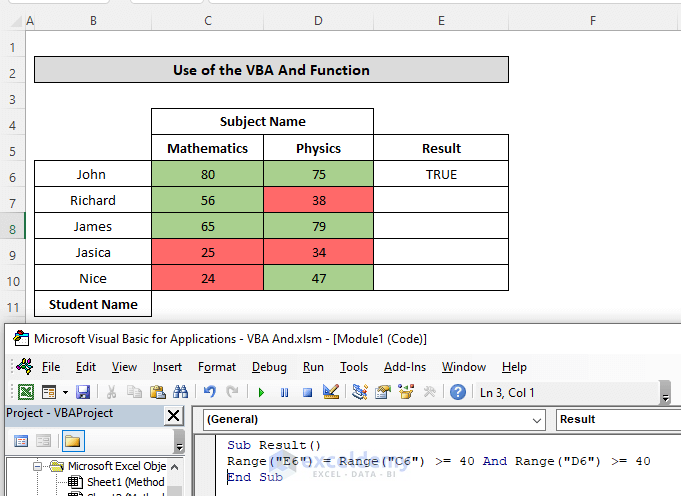Click the Redo arrow icon
Screen dimensions: 681x496
point(232,392)
